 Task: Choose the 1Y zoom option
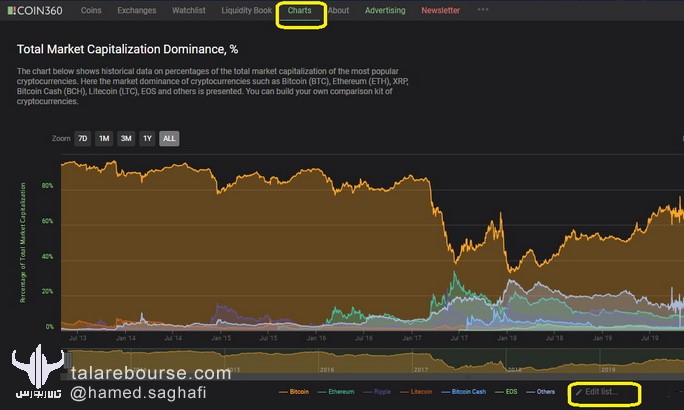(x=147, y=139)
